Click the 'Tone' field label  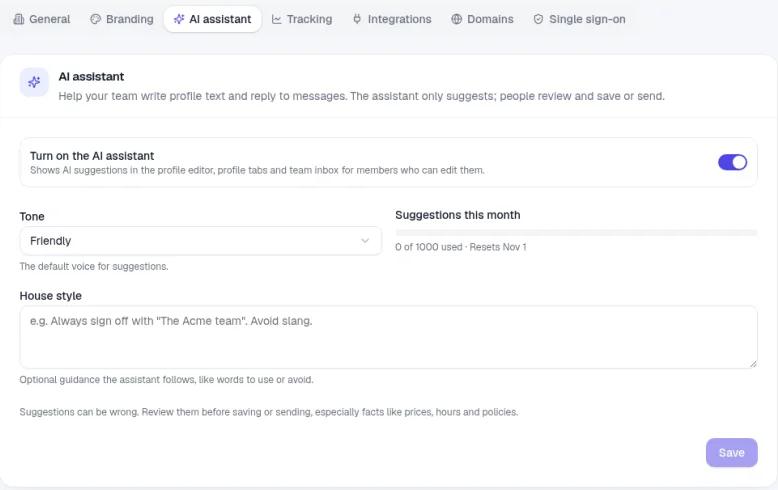point(32,217)
